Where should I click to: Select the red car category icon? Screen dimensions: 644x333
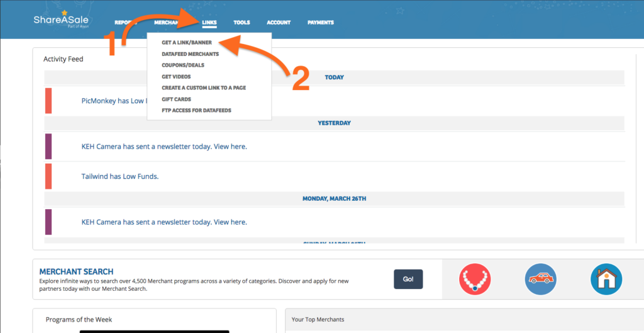[540, 279]
